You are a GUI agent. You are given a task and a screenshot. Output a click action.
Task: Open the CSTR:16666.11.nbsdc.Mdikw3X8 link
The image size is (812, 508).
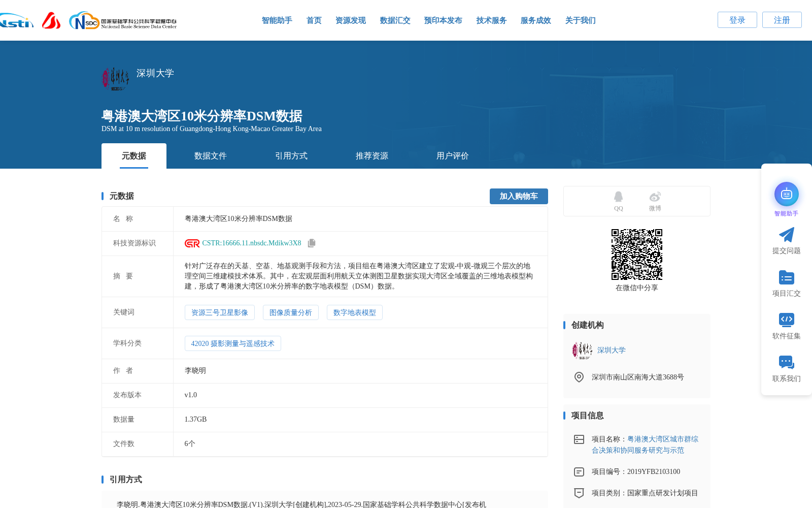(x=252, y=243)
